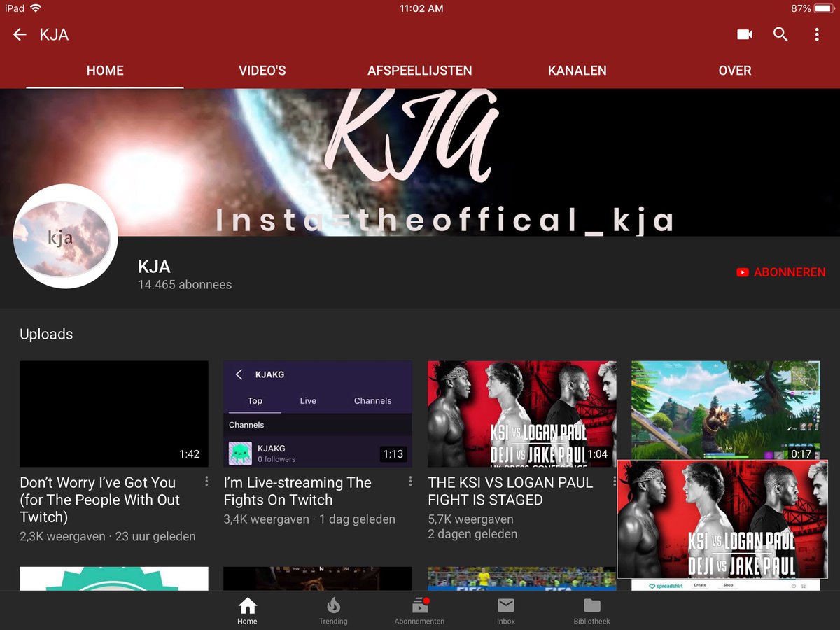This screenshot has width=840, height=630.
Task: Open video Don't Worry I've Got You title
Action: click(99, 500)
